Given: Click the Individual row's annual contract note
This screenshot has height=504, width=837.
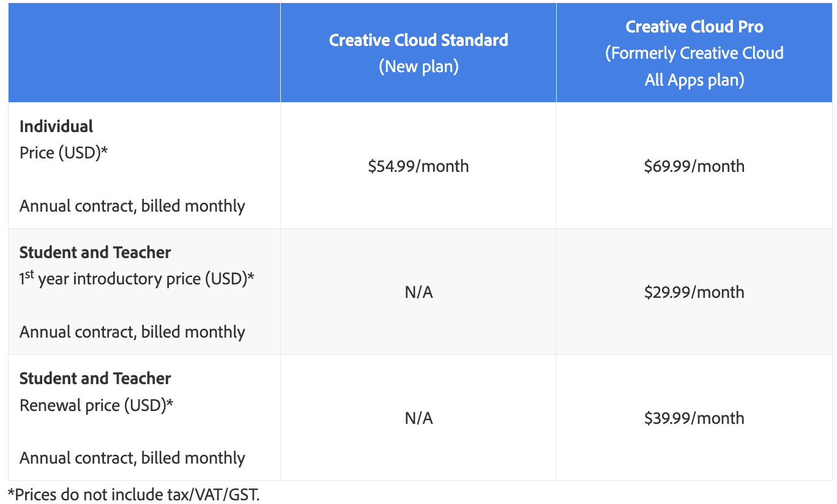Looking at the screenshot, I should pos(132,206).
